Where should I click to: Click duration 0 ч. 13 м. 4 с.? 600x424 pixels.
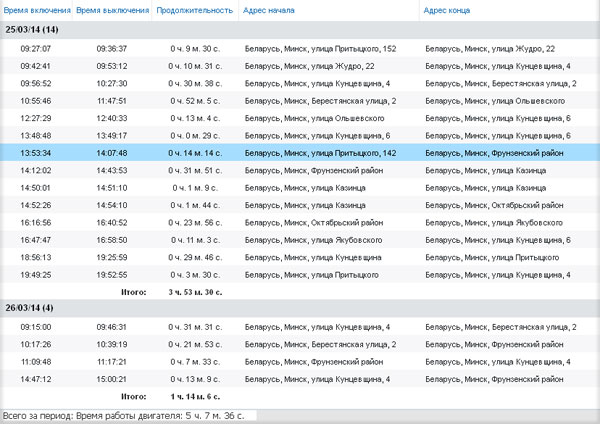(x=195, y=118)
